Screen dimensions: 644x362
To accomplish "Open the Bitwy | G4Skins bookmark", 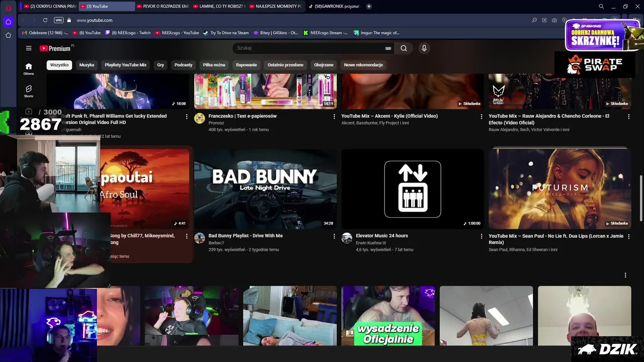I will point(276,33).
